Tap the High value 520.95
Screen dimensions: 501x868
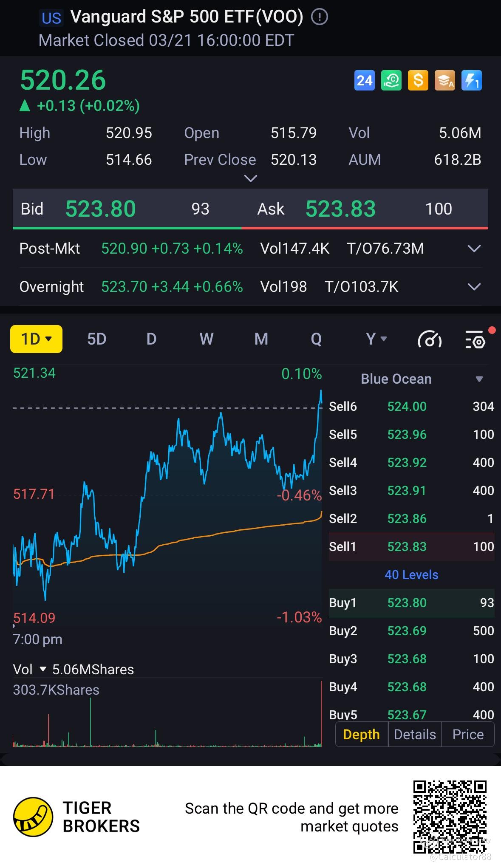pyautogui.click(x=129, y=133)
